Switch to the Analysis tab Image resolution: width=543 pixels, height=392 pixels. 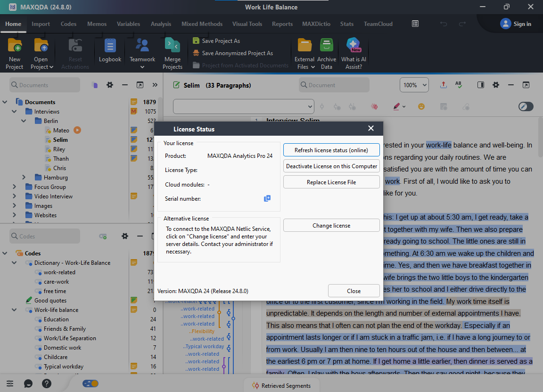click(161, 24)
